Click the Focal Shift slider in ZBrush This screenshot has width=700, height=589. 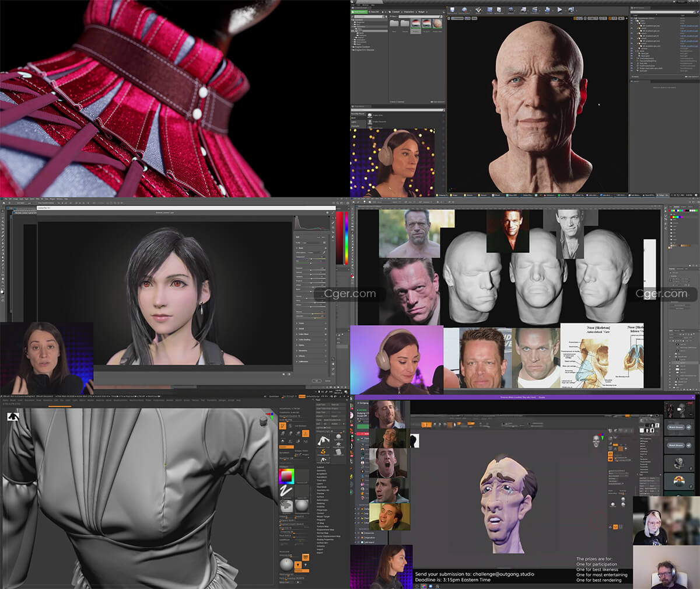pos(294,535)
